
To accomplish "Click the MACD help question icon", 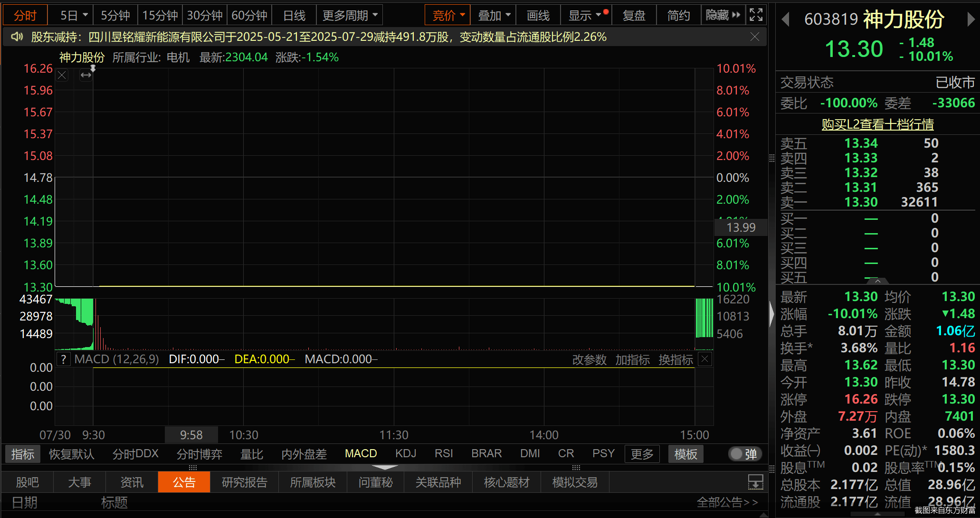I will pos(63,359).
